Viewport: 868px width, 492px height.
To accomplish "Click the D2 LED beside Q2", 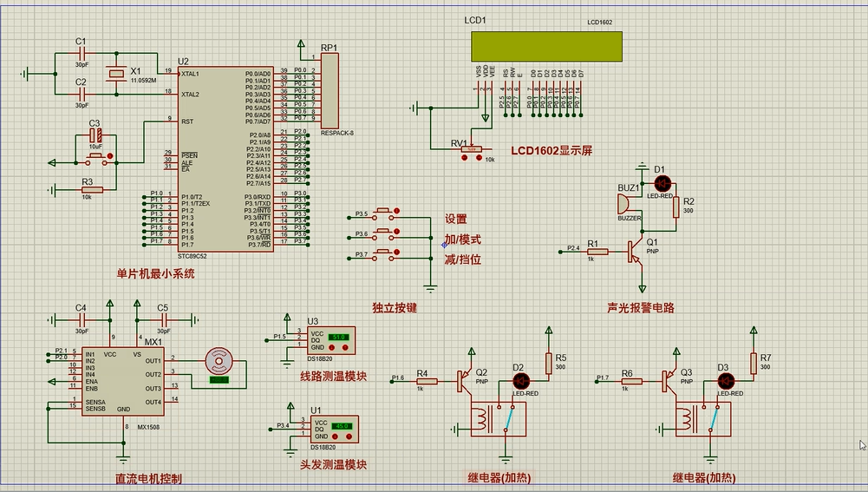I will tap(521, 380).
